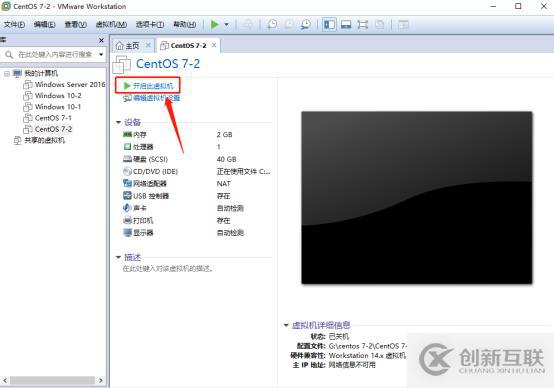Screen dimensions: 554x388
Task: Collapse the 虚拟机详细信息 section
Action: click(x=286, y=325)
